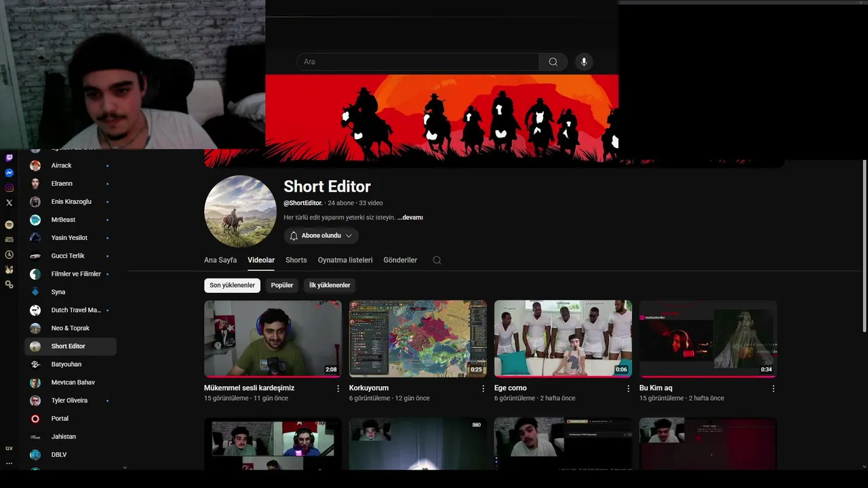Open Messenger in the browser sidebar
Viewport: 868px width, 488px height.
coord(9,173)
